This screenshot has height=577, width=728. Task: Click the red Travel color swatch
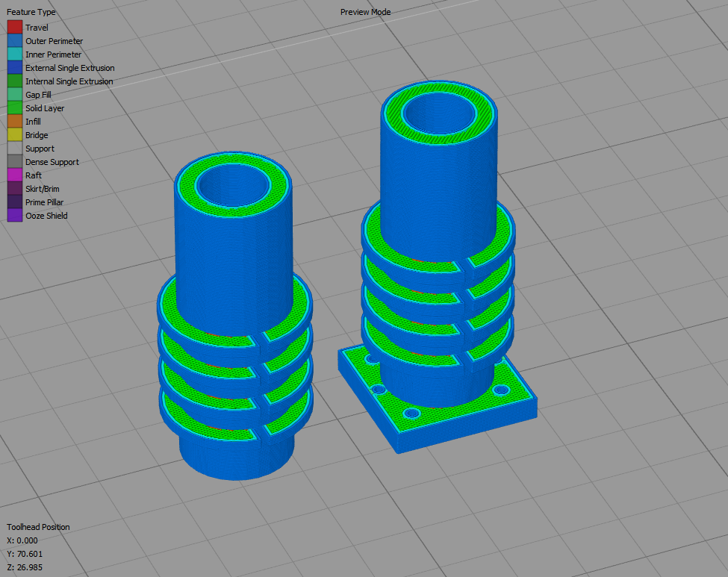15,28
